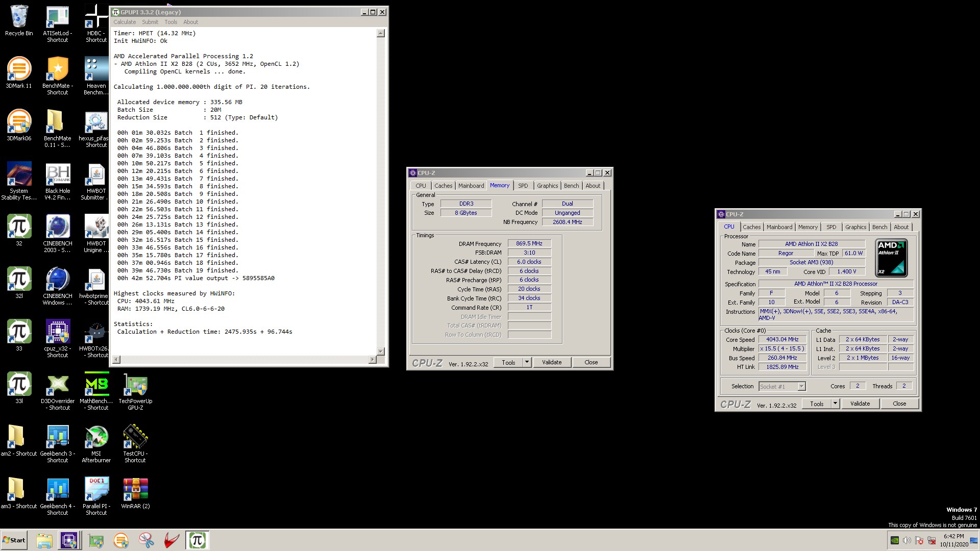Open HWBOT Unigine desktop icon

(x=96, y=234)
